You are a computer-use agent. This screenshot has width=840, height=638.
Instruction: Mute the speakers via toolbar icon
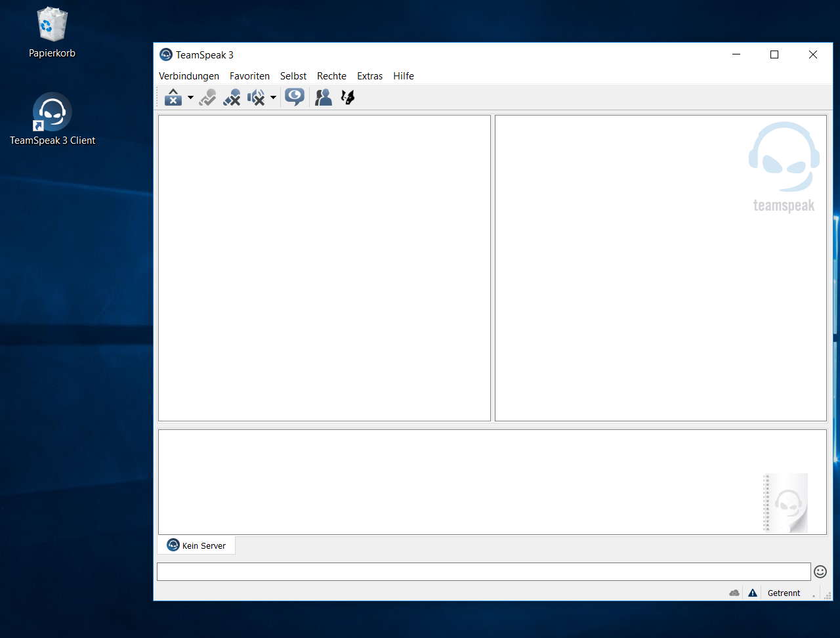coord(256,98)
